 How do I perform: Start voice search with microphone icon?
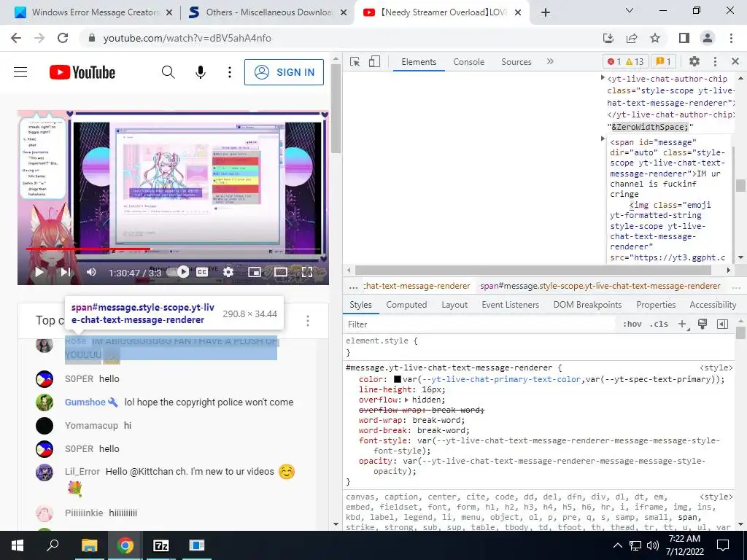tap(201, 72)
